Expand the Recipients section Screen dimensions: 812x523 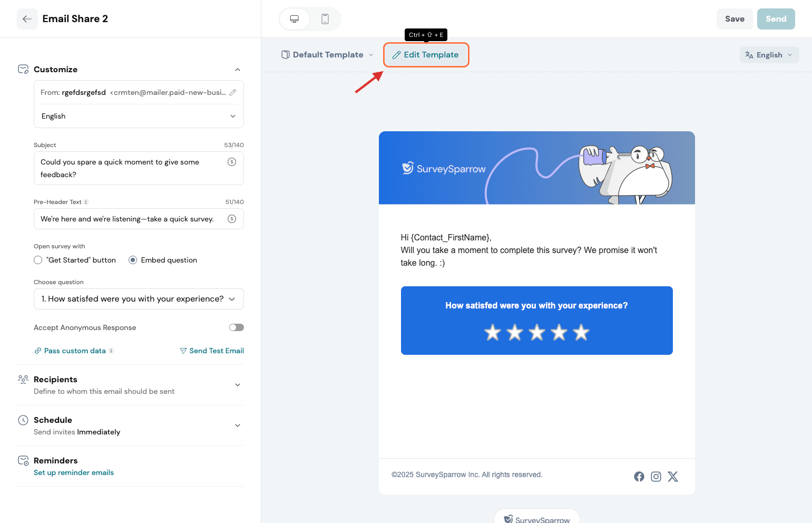point(238,385)
